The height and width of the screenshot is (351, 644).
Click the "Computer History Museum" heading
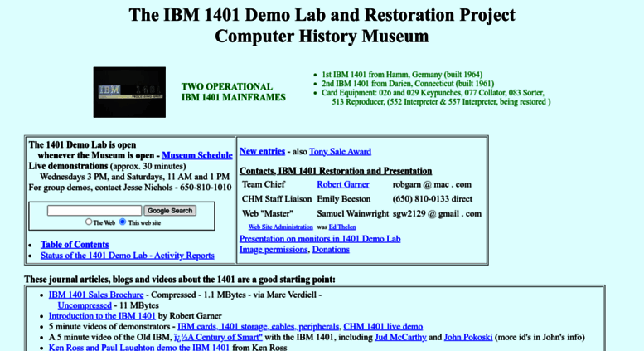point(322,37)
